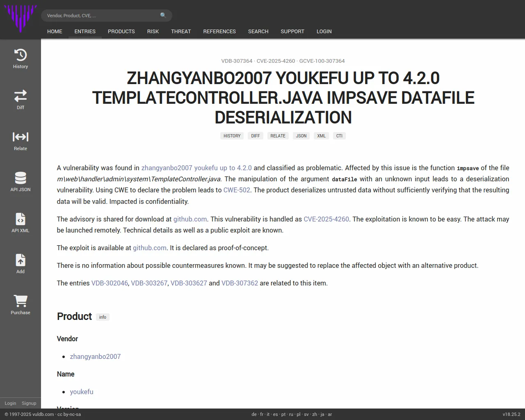Screen dimensions: 525x420
Task: Click version text v18.25.2
Action: click(x=511, y=414)
